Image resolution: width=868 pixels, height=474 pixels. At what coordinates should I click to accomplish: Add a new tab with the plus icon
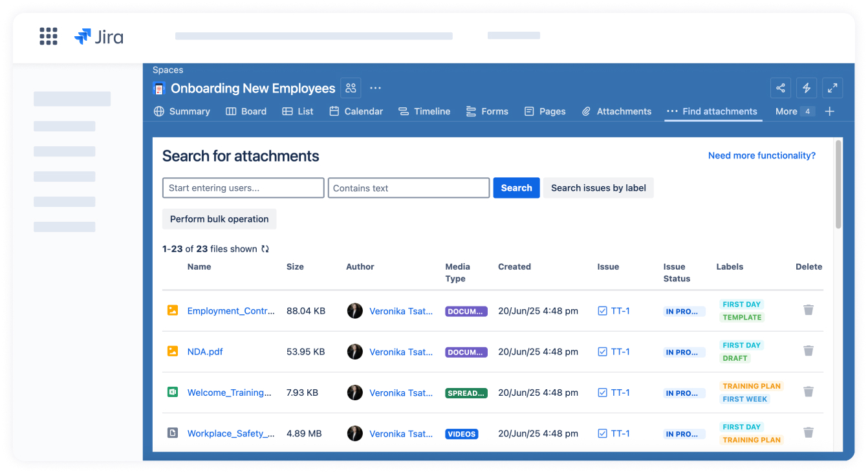pos(830,111)
